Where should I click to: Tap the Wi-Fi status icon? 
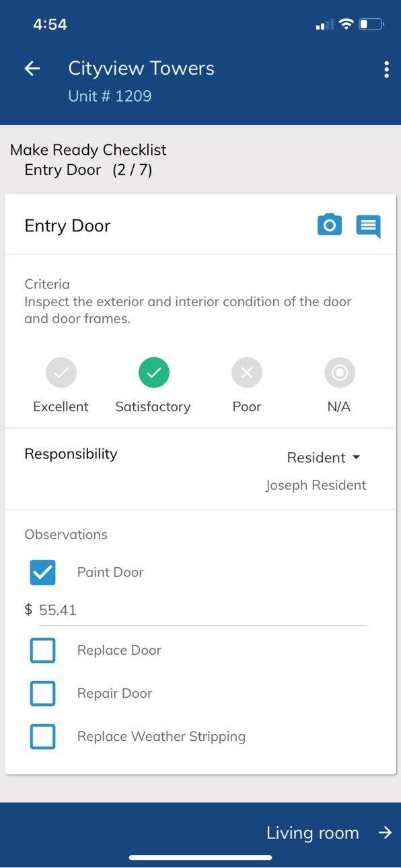tap(347, 25)
